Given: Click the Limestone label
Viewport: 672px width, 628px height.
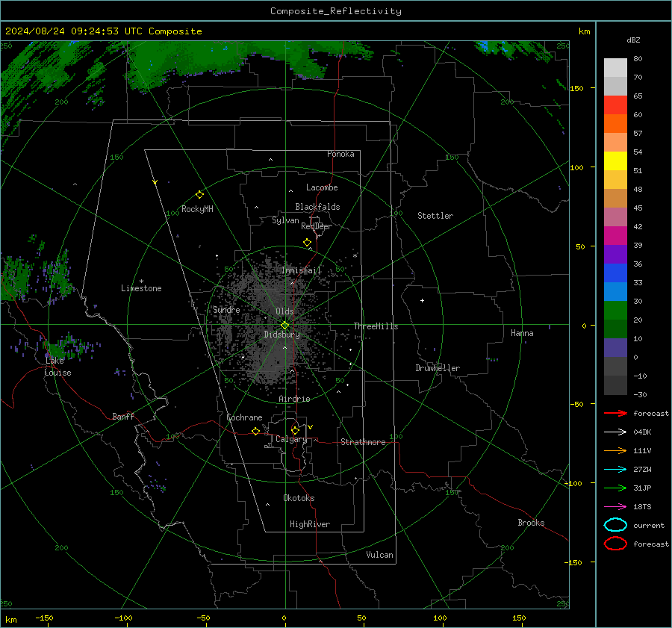Looking at the screenshot, I should [x=141, y=288].
